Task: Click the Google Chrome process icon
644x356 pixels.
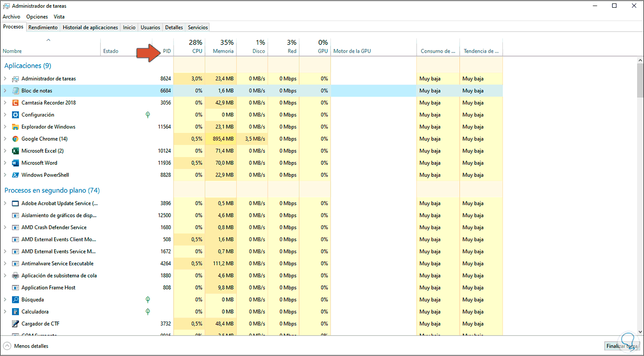Action: pyautogui.click(x=16, y=139)
